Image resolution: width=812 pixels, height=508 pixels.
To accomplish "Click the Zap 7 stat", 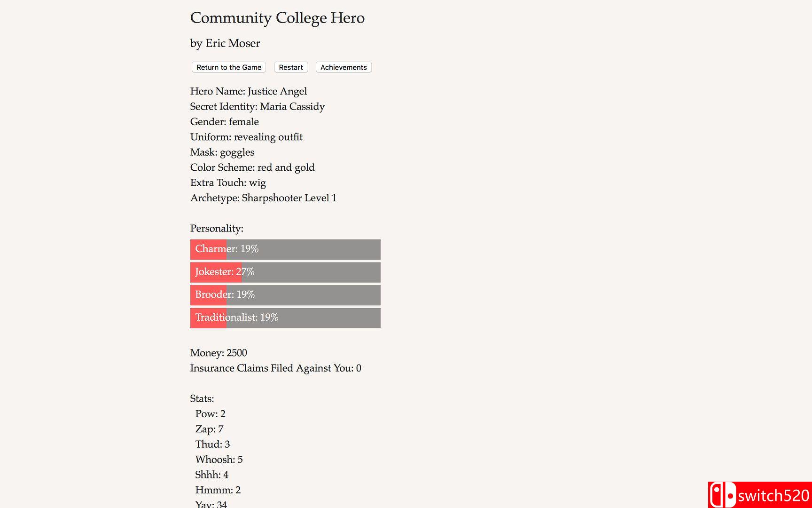I will click(210, 429).
